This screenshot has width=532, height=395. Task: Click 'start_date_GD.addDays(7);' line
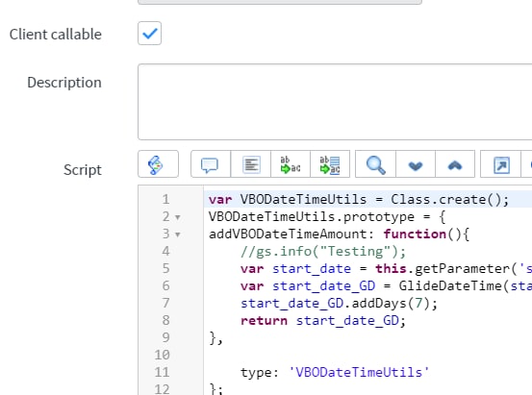click(339, 303)
